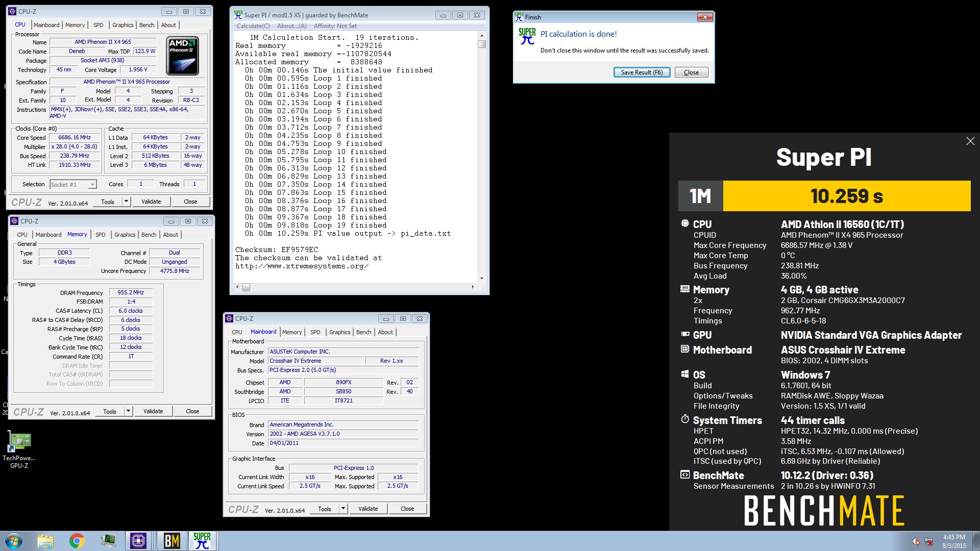Image resolution: width=980 pixels, height=551 pixels.
Task: Click Corsair CMG6GX3M3A2000C7 memory line
Action: coord(843,300)
